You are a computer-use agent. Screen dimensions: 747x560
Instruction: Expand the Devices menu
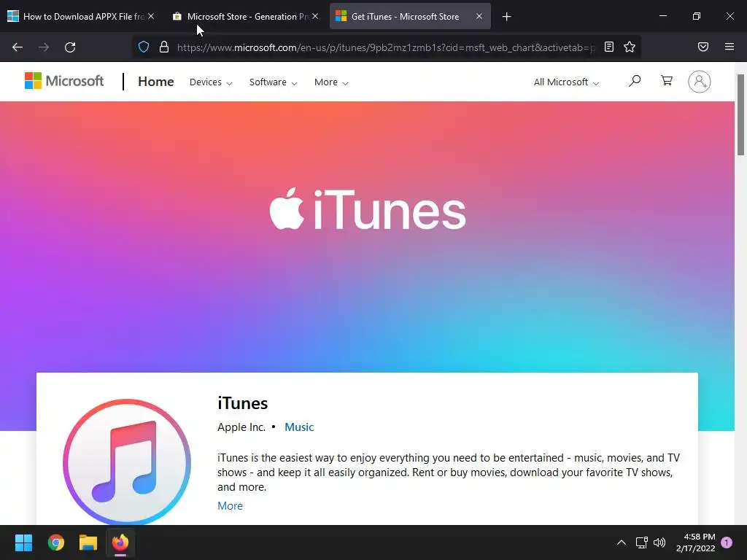point(211,82)
